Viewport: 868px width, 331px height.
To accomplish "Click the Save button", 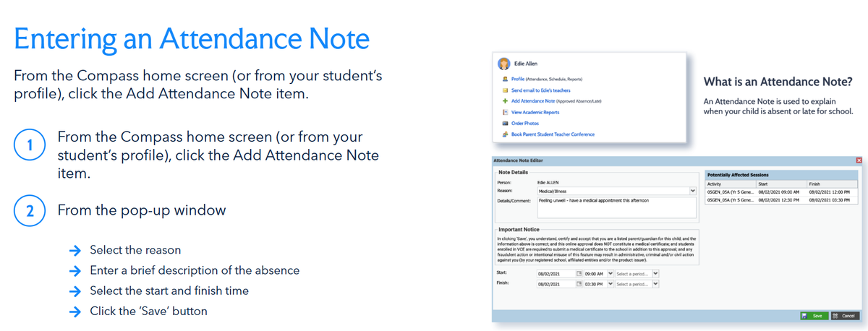I will pyautogui.click(x=812, y=316).
